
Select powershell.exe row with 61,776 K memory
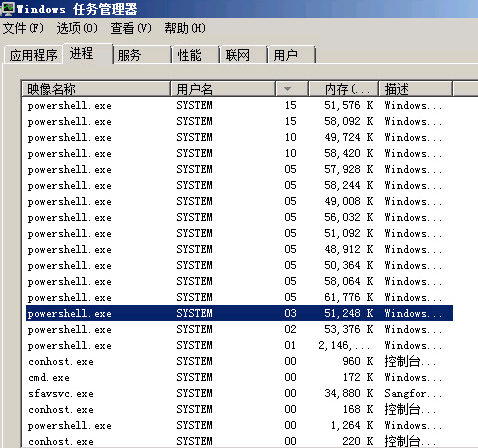239,297
